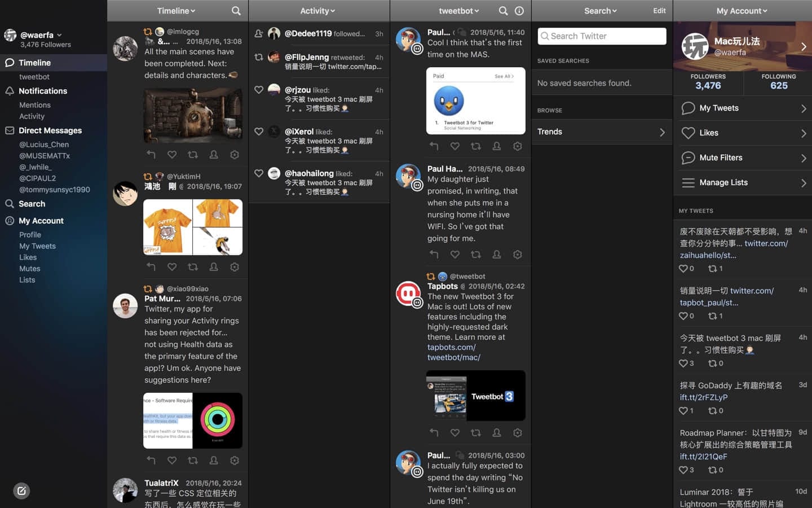Open Likes in the sidebar
The image size is (812, 508).
28,257
